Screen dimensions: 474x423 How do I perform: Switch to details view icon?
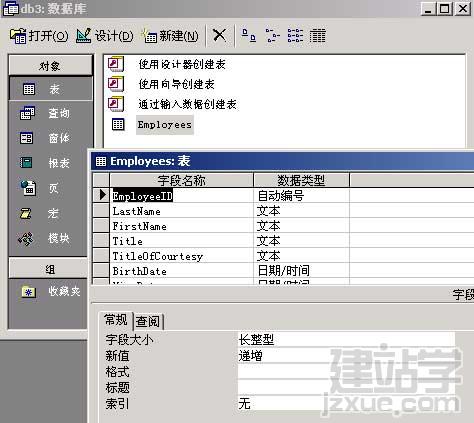[318, 35]
